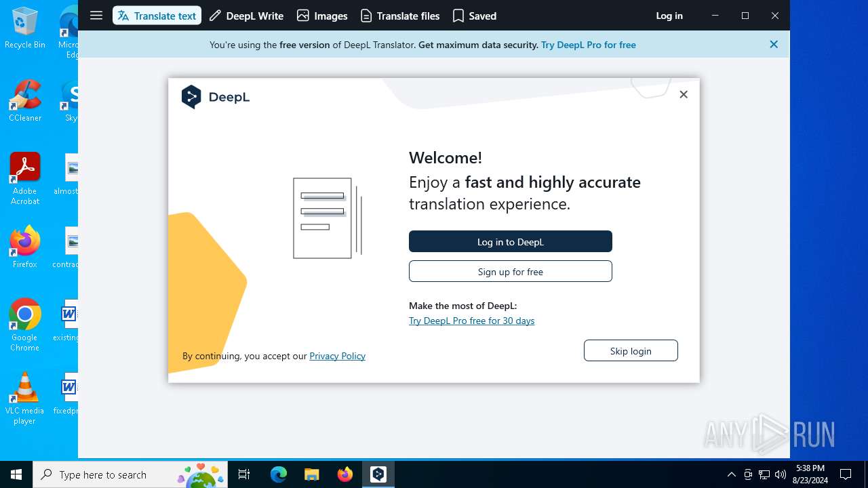Show hidden system tray icons
The height and width of the screenshot is (488, 868).
pyautogui.click(x=731, y=474)
